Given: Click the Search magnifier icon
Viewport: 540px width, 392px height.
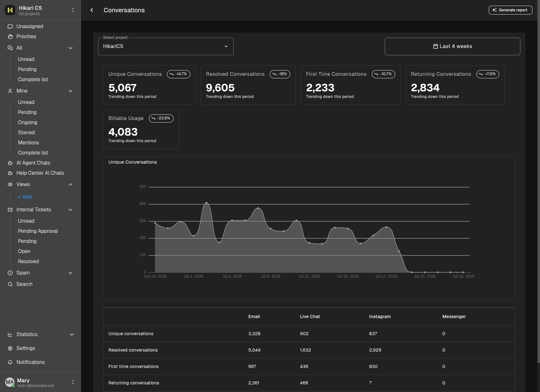Looking at the screenshot, I should [x=10, y=284].
